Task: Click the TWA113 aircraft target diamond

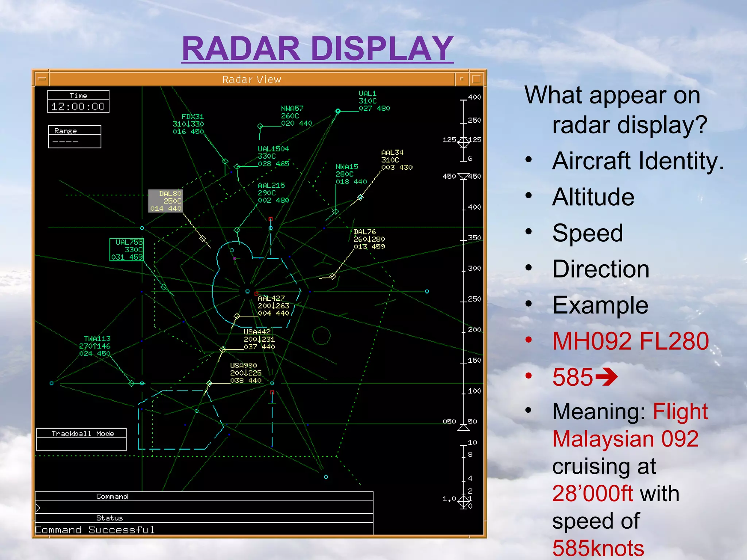Action: (x=132, y=383)
